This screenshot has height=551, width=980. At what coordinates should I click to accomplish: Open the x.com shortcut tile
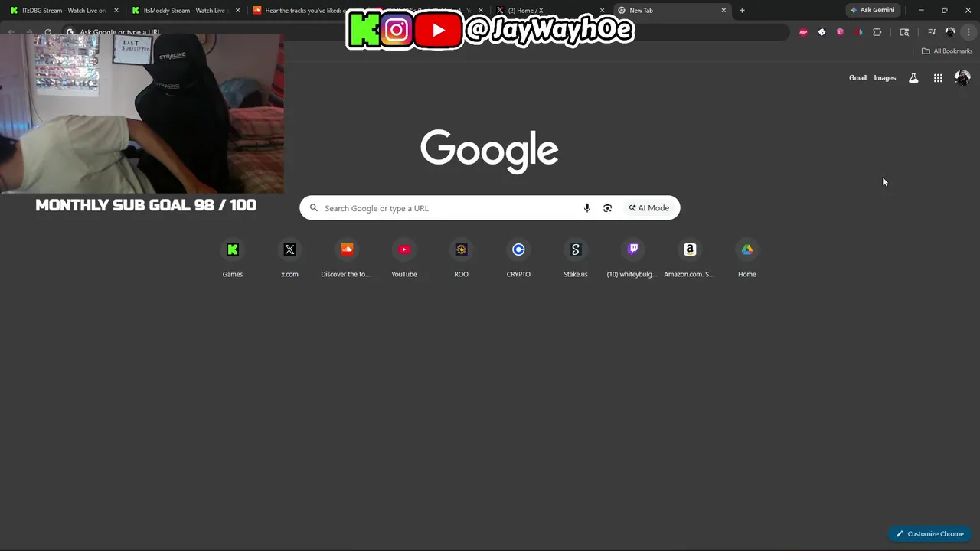click(x=289, y=258)
